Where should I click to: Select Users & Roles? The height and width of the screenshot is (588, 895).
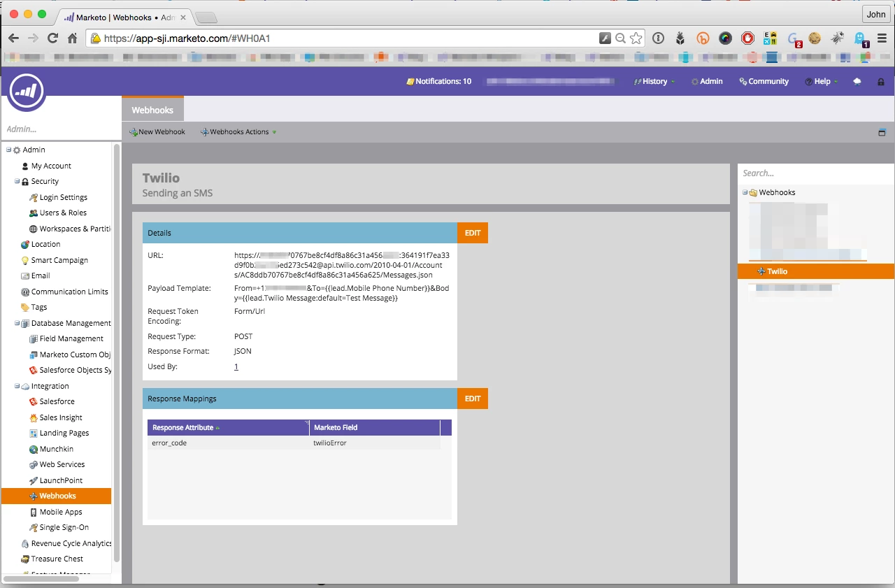click(63, 213)
